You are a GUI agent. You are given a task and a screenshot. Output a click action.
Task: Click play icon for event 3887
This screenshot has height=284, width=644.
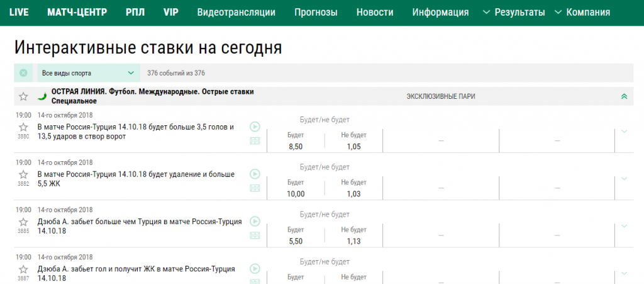tap(255, 269)
